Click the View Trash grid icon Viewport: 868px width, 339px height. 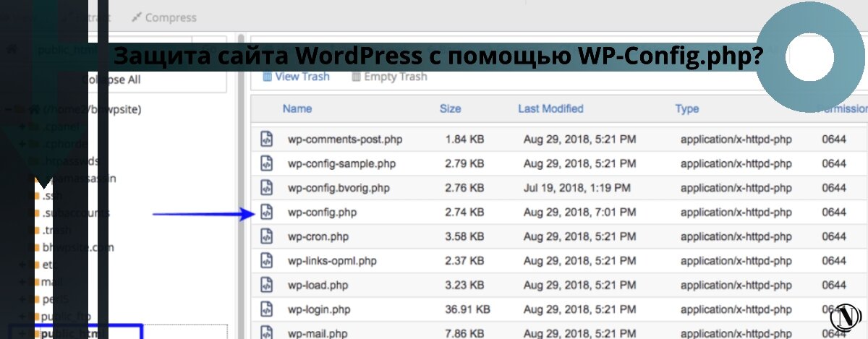click(267, 77)
